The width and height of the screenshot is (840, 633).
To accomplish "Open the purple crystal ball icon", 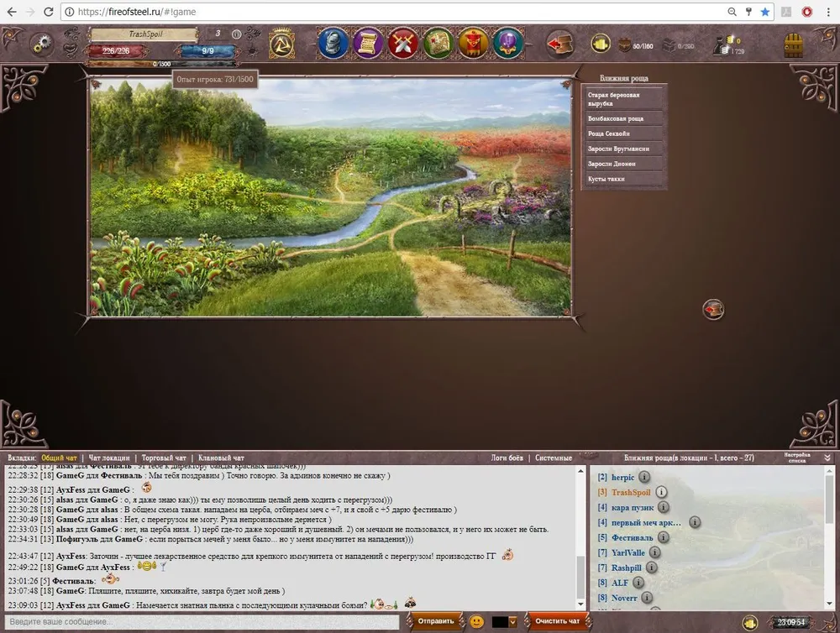I will coord(508,43).
